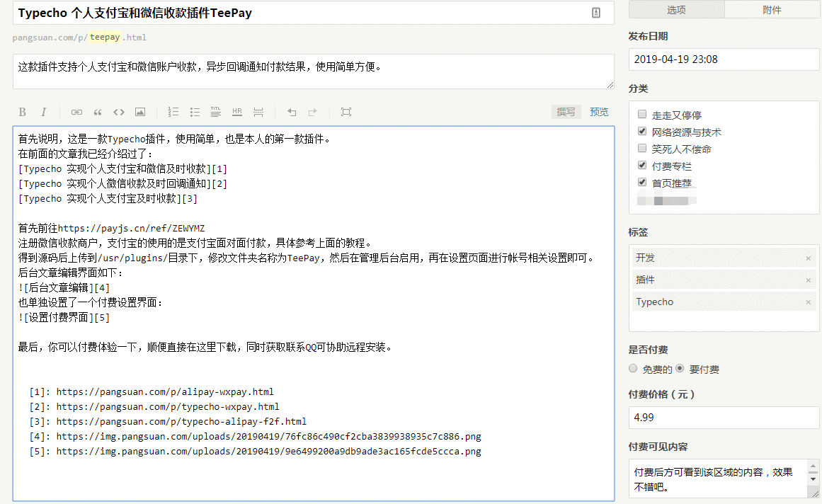The height and width of the screenshot is (504, 822).
Task: Toggle bold formatting in the editor toolbar
Action: [x=23, y=112]
